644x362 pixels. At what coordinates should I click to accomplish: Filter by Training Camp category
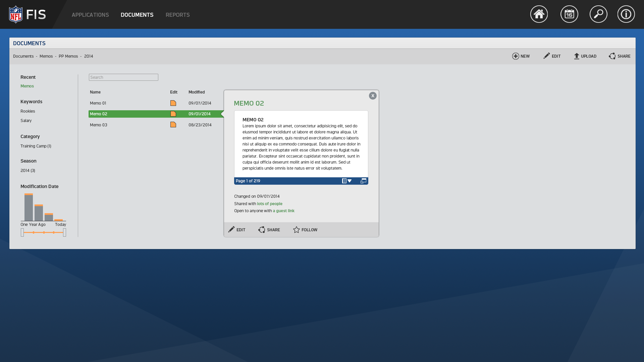click(36, 146)
